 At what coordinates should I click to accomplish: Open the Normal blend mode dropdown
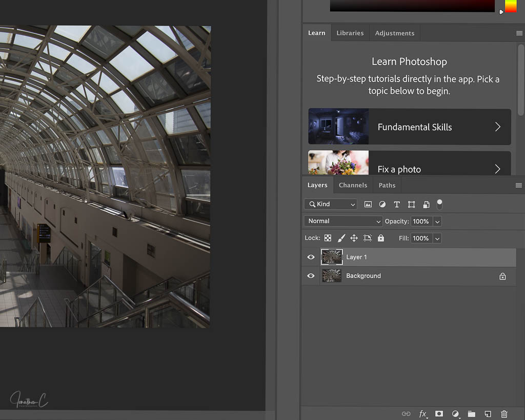tap(343, 221)
